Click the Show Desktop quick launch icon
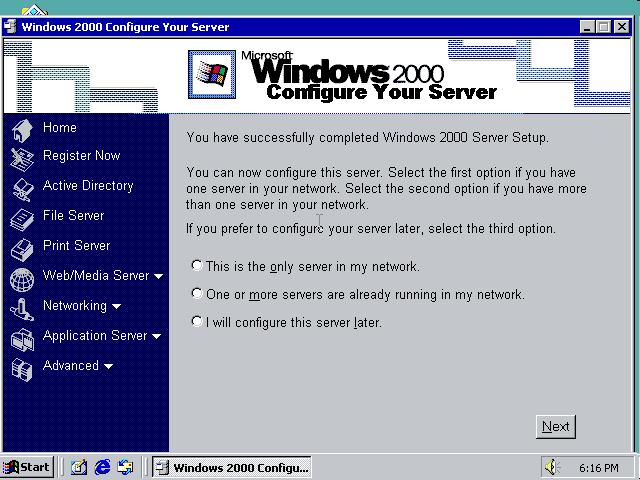The image size is (640, 480). click(x=79, y=467)
